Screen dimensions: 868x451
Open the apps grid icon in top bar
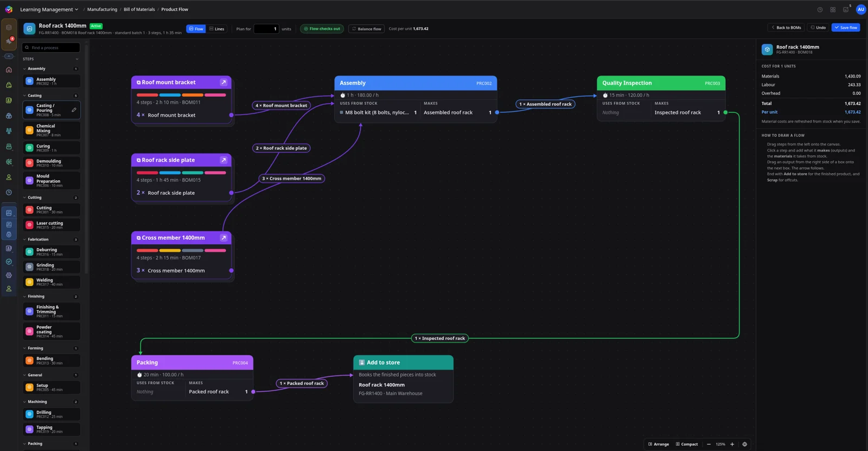tap(833, 9)
